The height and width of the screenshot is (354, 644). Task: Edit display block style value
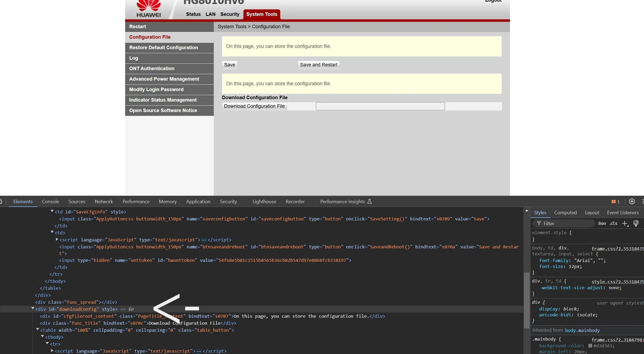click(x=571, y=309)
